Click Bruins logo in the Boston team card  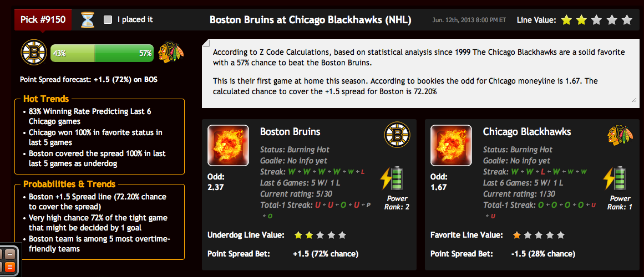point(397,135)
